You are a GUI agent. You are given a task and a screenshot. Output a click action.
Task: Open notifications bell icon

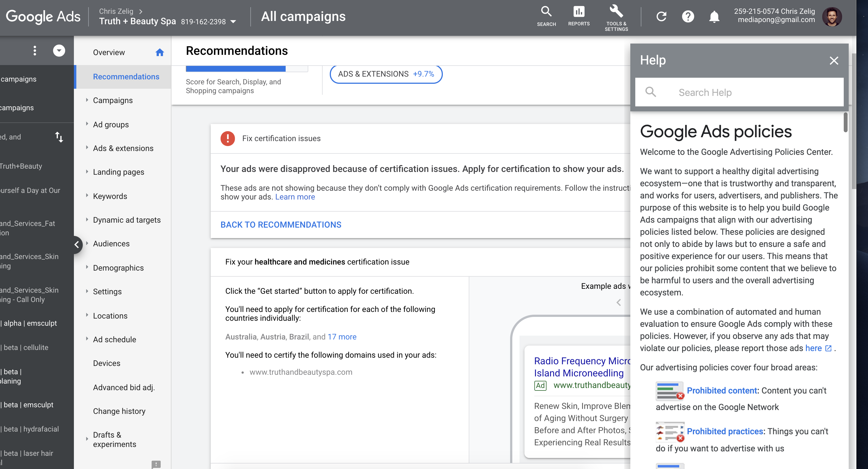(x=714, y=16)
